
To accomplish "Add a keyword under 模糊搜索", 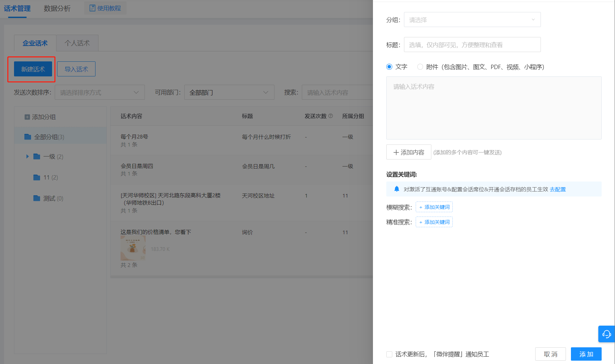I will 434,207.
